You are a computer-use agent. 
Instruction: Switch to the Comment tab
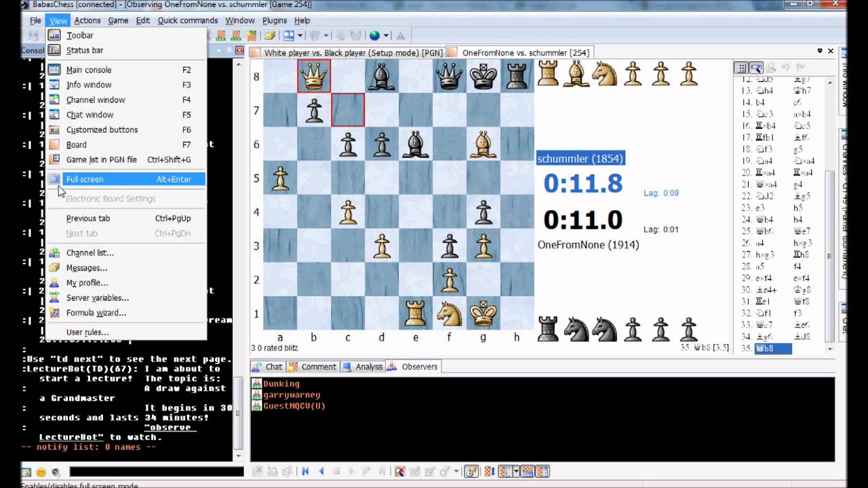click(313, 367)
